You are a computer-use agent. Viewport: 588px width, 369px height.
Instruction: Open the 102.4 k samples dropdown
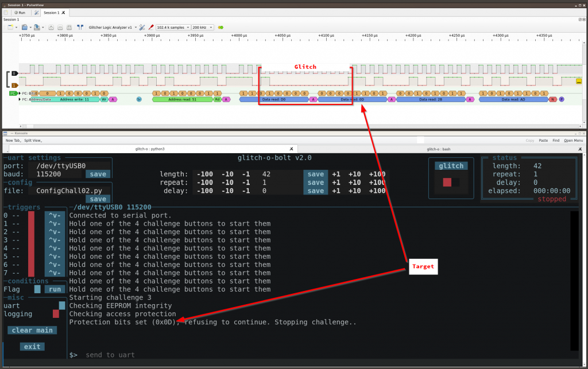point(172,27)
